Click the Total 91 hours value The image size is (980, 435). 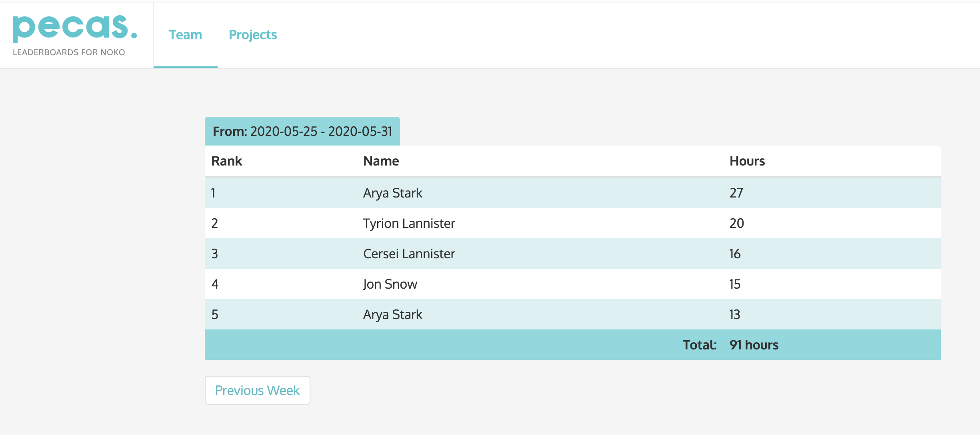(754, 345)
